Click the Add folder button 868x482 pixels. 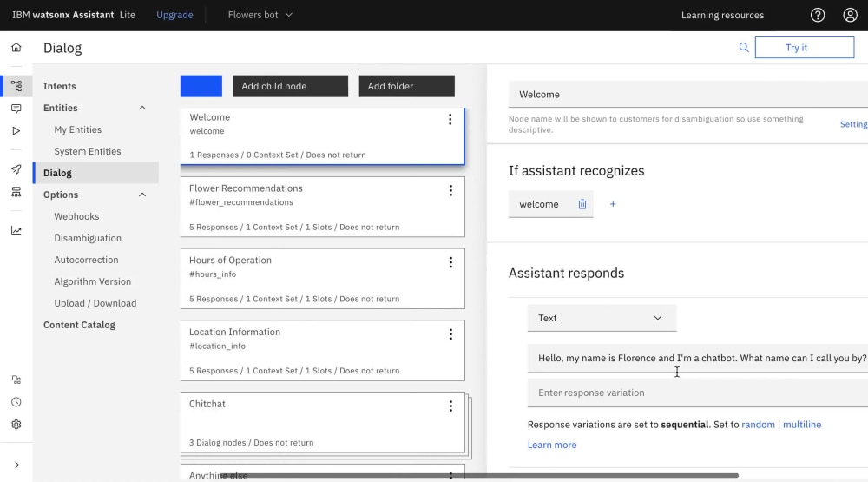pyautogui.click(x=406, y=86)
